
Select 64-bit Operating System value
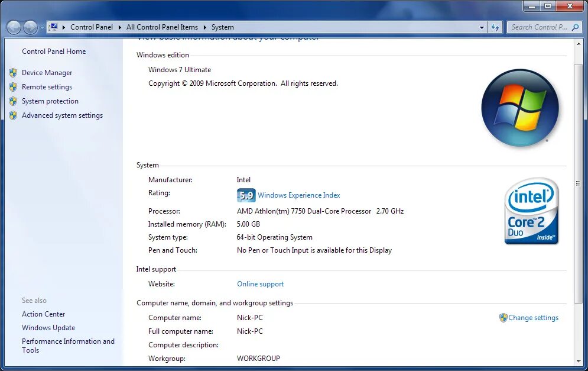tap(275, 237)
